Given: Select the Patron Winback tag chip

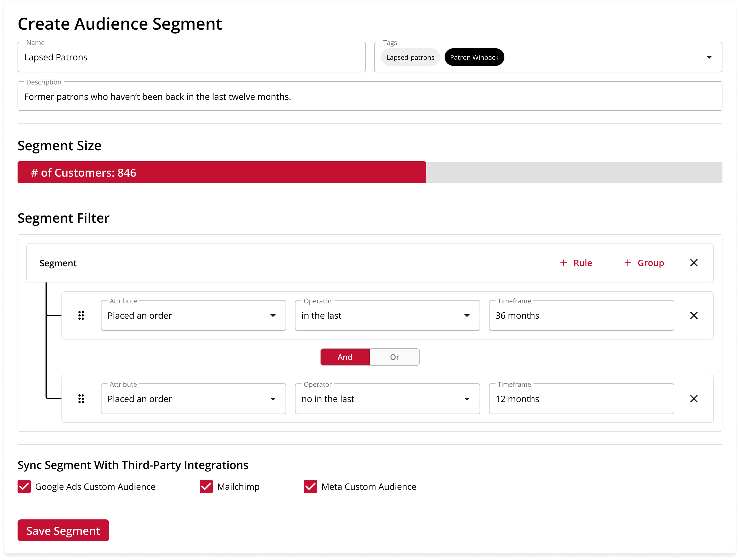Looking at the screenshot, I should (x=474, y=57).
